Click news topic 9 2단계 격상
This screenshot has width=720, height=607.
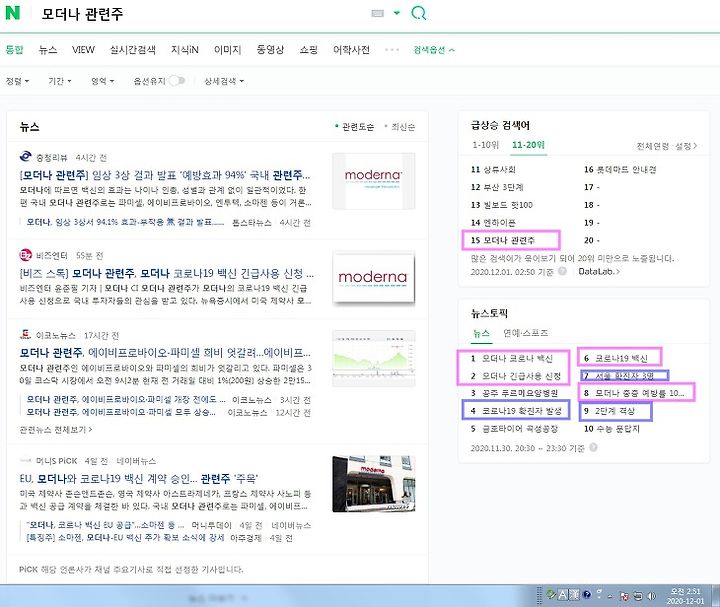(x=609, y=411)
